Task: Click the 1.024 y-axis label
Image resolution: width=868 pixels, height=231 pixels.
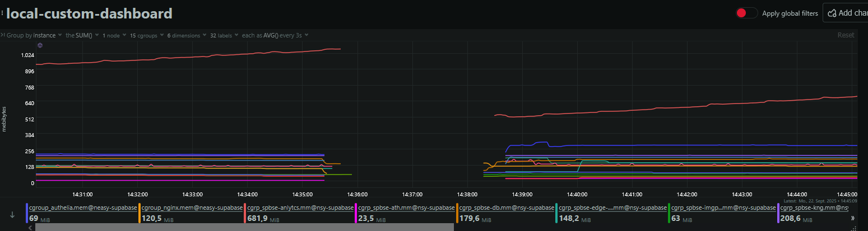Action: tap(27, 55)
